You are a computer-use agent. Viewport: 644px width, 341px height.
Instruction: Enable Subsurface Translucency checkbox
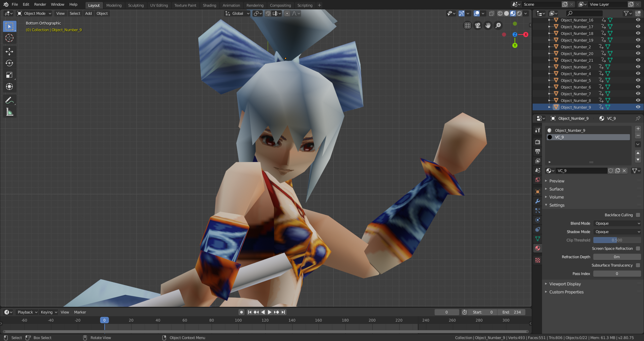pyautogui.click(x=638, y=265)
